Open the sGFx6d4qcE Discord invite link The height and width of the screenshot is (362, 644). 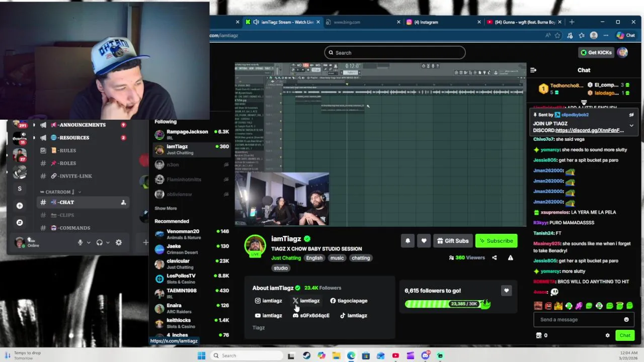[x=311, y=316]
